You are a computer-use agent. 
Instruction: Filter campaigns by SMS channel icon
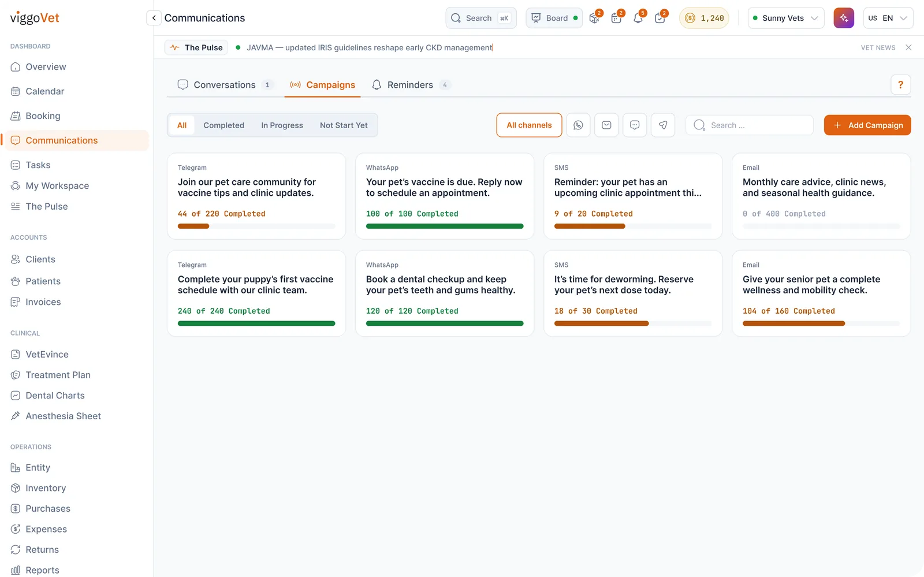pyautogui.click(x=635, y=125)
